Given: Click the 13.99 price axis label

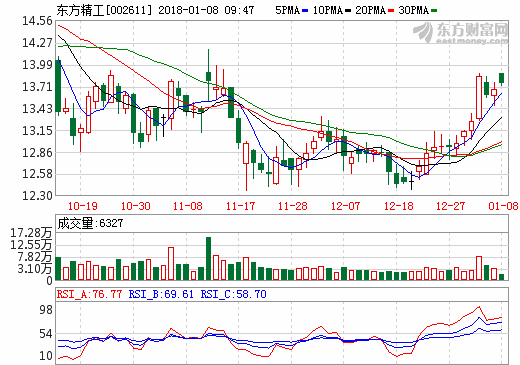Looking at the screenshot, I should point(37,64).
